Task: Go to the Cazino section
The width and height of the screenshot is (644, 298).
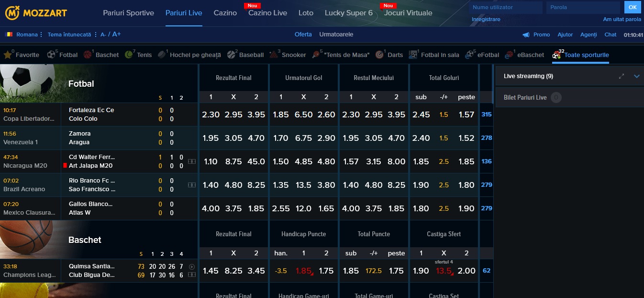Action: (x=225, y=13)
